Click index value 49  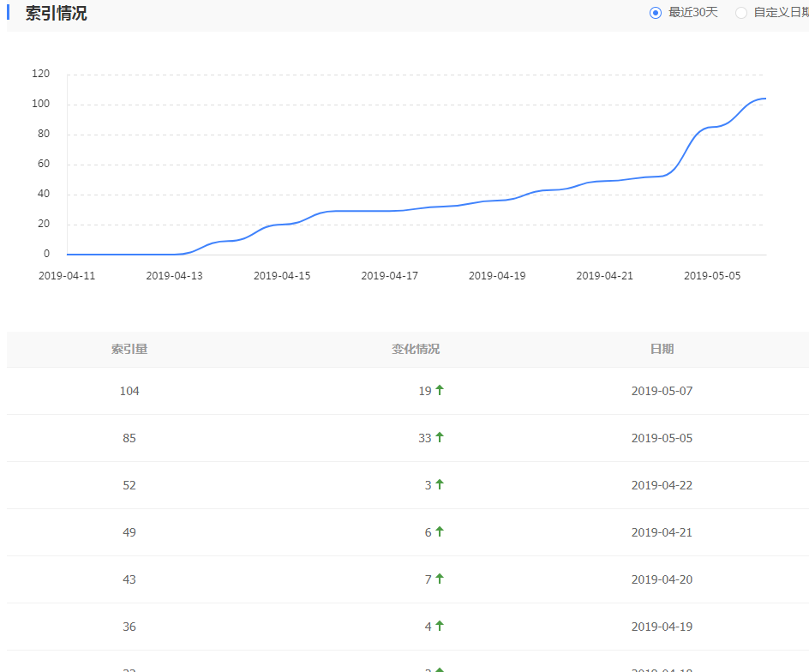coord(129,532)
